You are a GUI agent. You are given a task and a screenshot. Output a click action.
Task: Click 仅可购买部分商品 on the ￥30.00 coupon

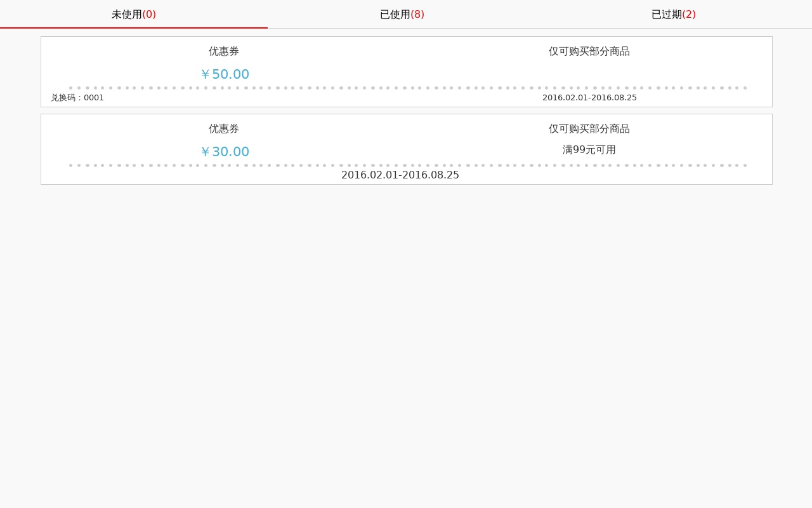589,129
